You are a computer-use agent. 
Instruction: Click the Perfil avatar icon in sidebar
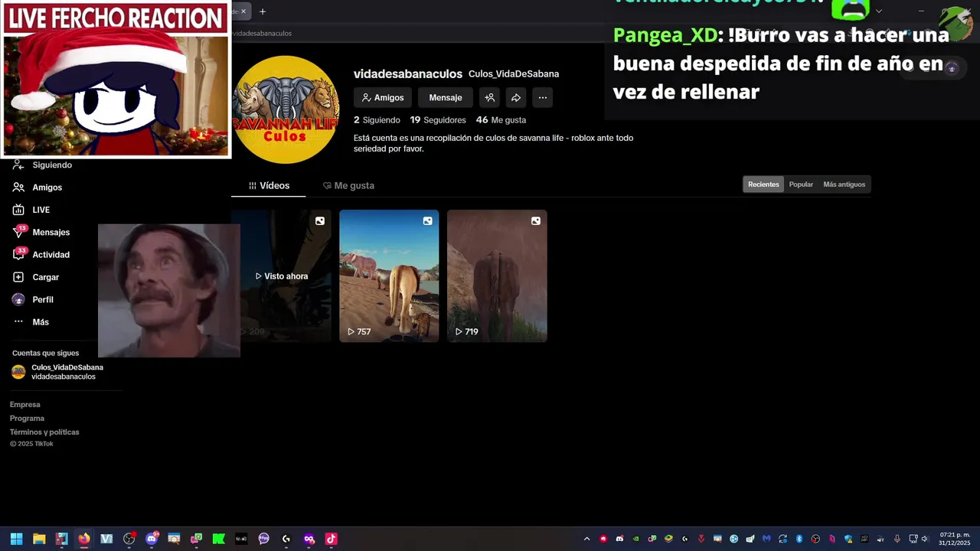[x=18, y=299]
